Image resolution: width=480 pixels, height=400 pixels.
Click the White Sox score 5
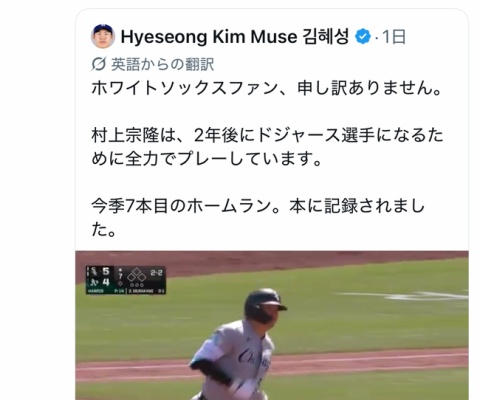(x=106, y=271)
